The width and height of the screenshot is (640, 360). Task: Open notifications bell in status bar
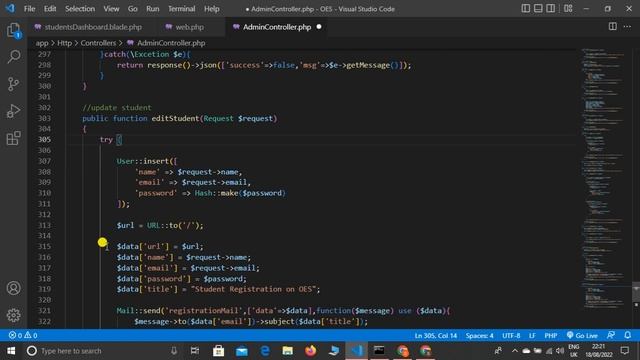coord(628,335)
